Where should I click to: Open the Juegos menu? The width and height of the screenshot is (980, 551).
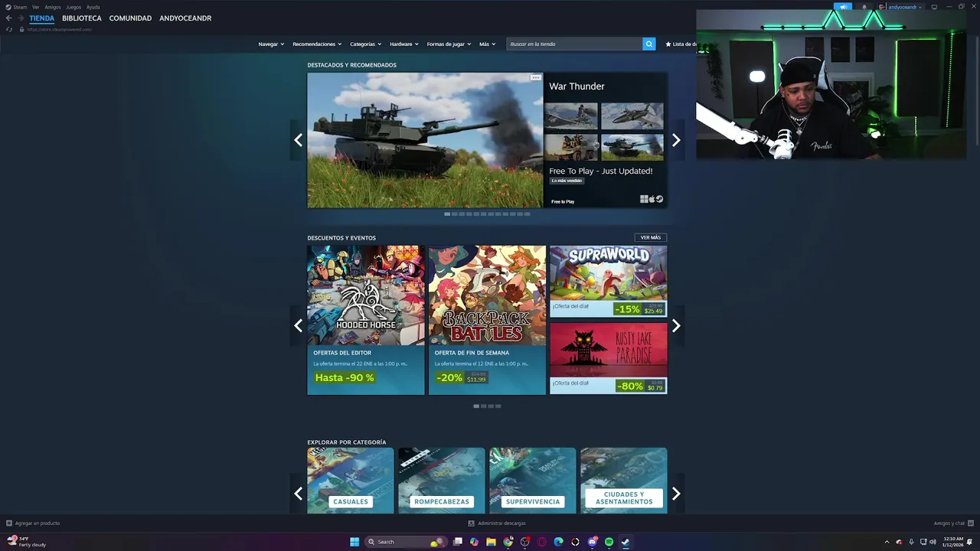(73, 7)
